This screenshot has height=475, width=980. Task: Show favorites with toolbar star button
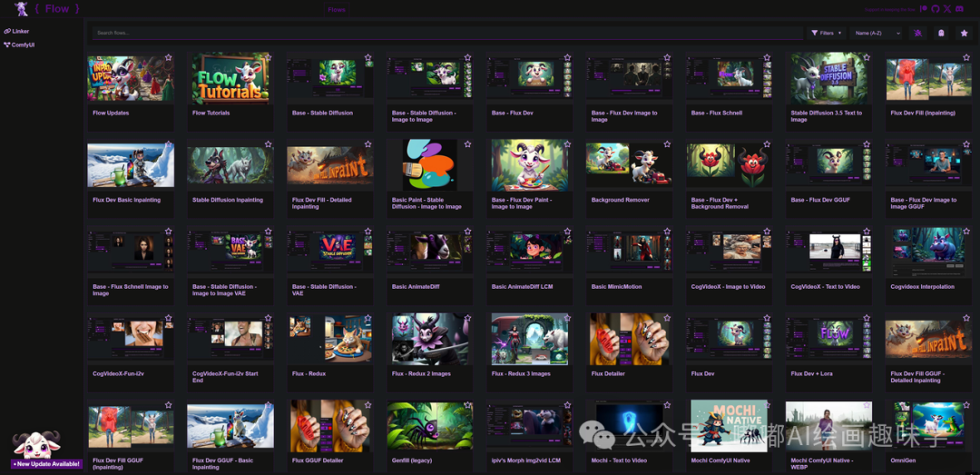point(965,34)
